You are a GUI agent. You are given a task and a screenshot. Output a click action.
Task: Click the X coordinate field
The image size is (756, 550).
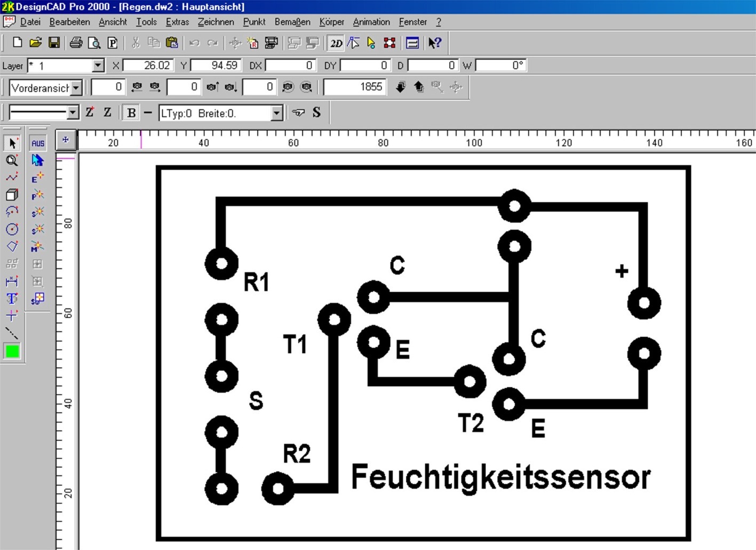[x=148, y=66]
